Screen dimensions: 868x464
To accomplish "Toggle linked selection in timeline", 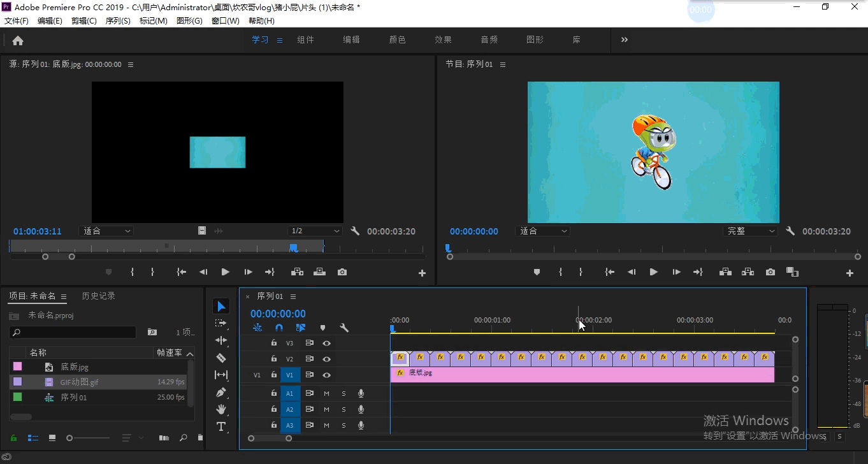I will (301, 328).
